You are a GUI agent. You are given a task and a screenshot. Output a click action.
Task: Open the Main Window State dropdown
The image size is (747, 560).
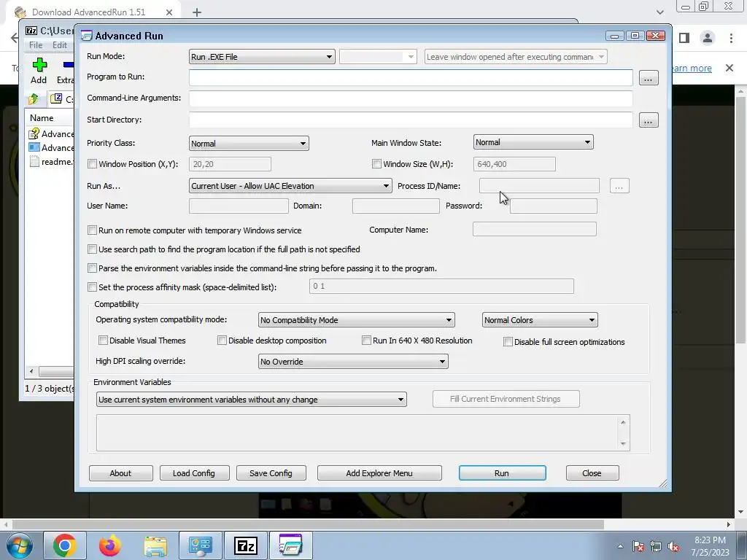(x=533, y=142)
